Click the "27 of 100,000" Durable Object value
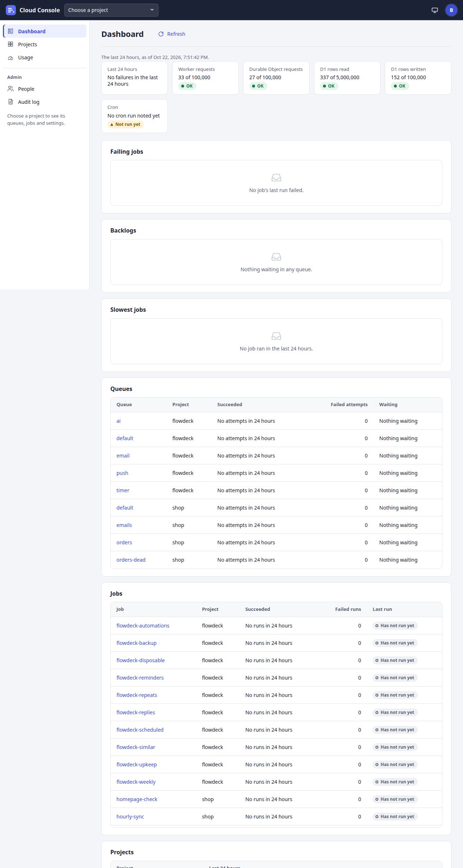The width and height of the screenshot is (463, 868). tap(265, 77)
